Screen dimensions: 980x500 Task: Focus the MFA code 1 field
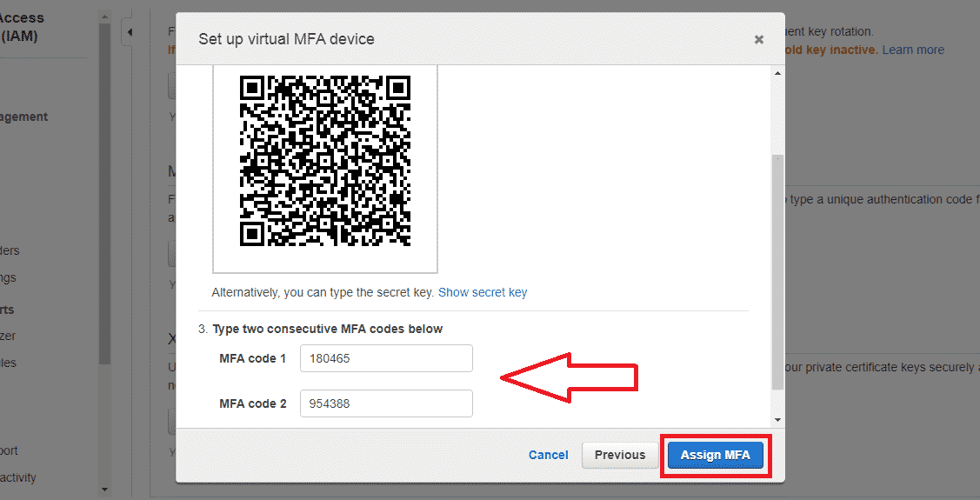click(386, 359)
